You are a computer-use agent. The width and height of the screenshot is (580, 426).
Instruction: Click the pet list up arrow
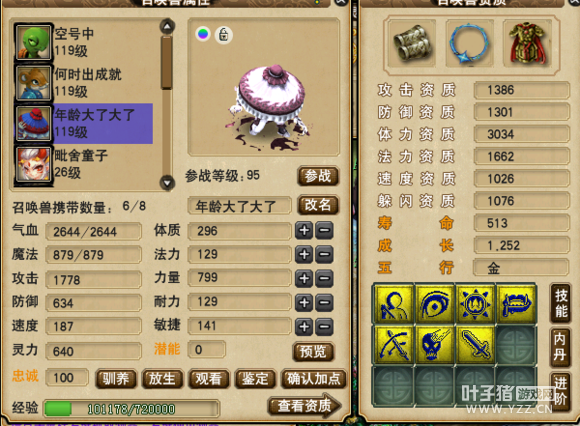[x=167, y=27]
